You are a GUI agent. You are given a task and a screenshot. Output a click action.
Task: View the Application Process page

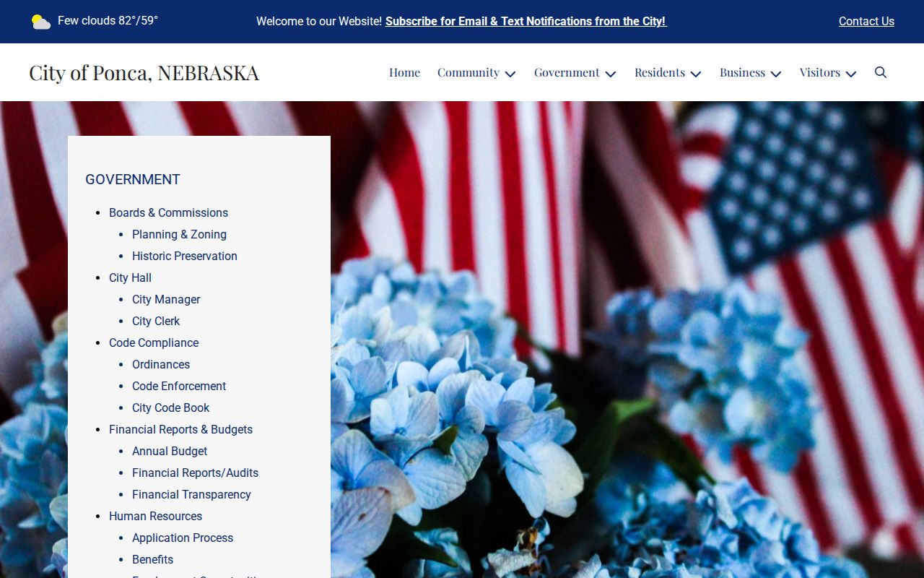183,538
